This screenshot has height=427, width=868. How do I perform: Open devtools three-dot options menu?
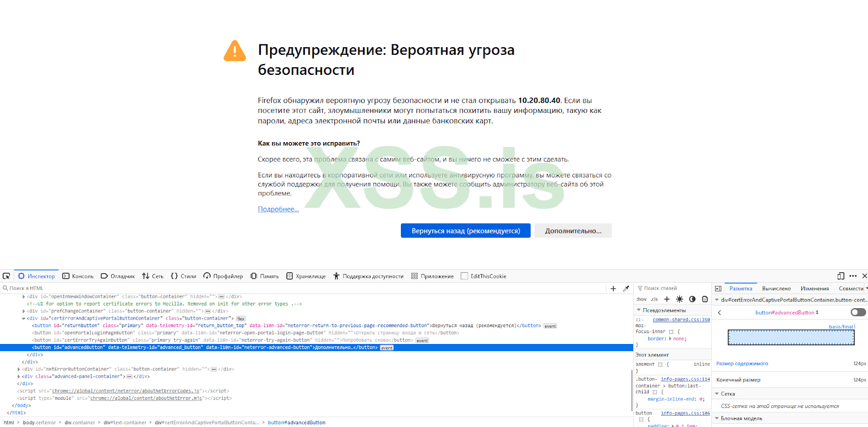point(853,276)
